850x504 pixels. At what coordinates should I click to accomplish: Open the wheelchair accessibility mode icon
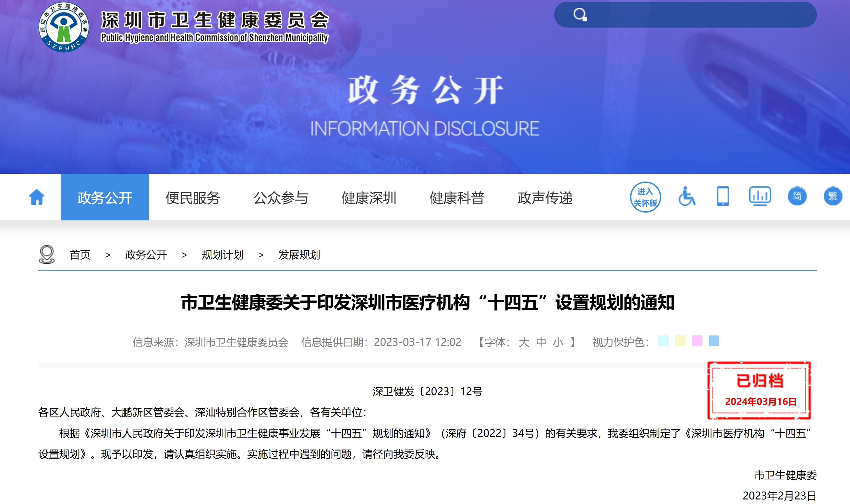pyautogui.click(x=687, y=196)
